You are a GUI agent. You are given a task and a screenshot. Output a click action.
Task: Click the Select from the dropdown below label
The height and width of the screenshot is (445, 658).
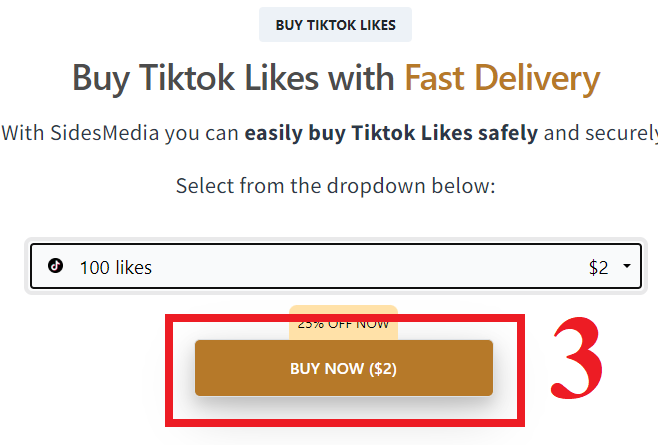tap(336, 186)
